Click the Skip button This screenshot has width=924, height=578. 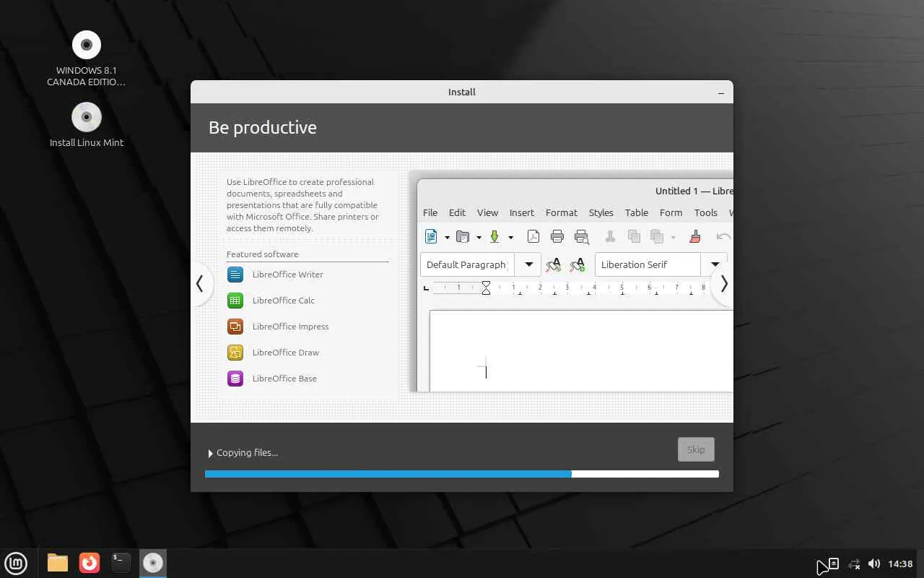point(696,449)
